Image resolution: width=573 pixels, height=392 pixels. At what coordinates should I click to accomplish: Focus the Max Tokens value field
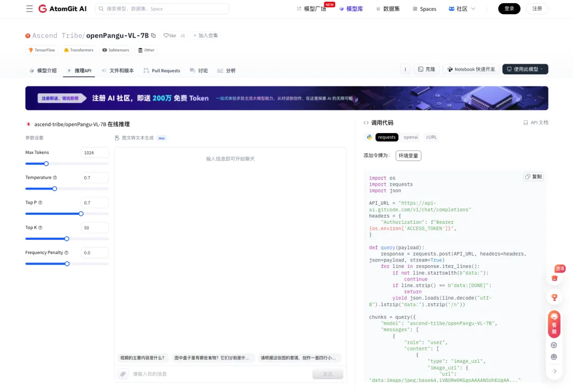tap(94, 153)
